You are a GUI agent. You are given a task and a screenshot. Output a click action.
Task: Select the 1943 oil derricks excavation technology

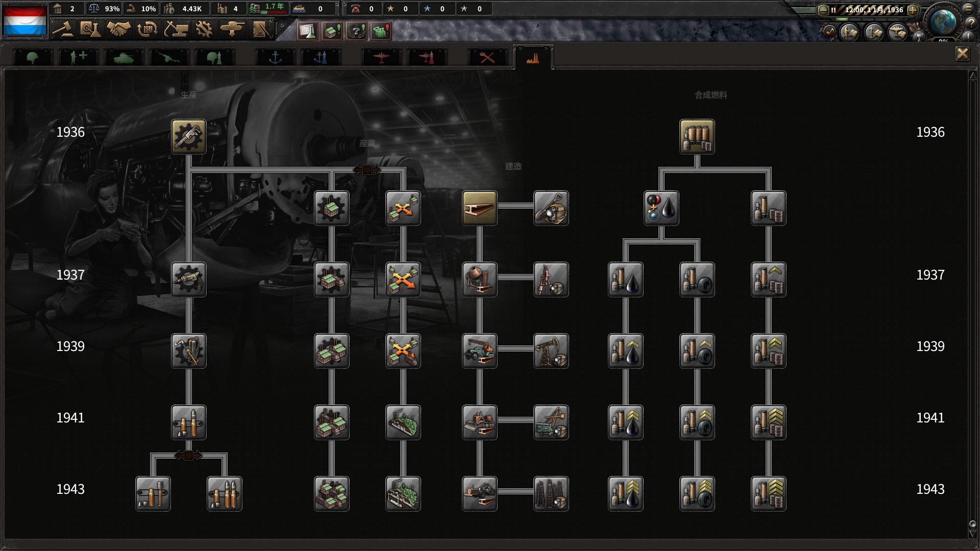(x=551, y=494)
